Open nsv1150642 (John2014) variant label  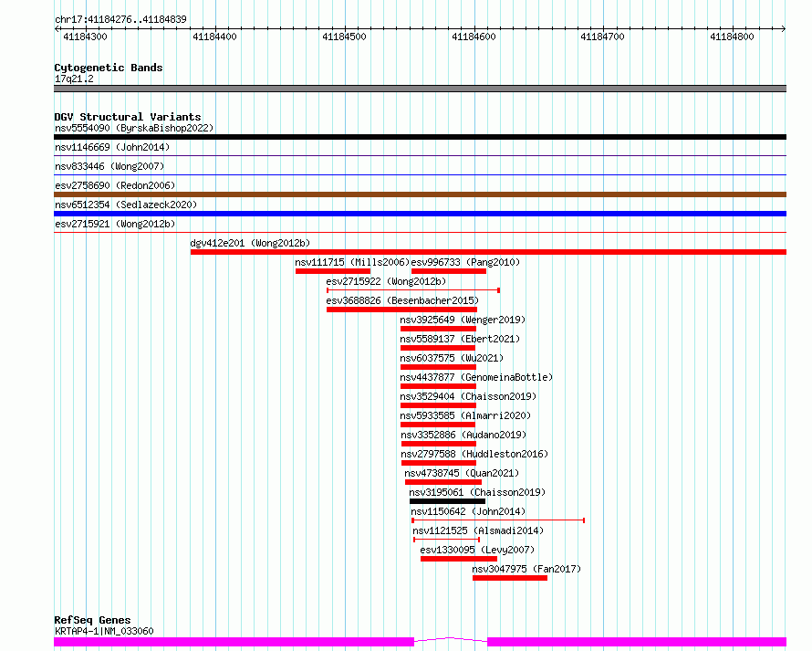pyautogui.click(x=468, y=511)
